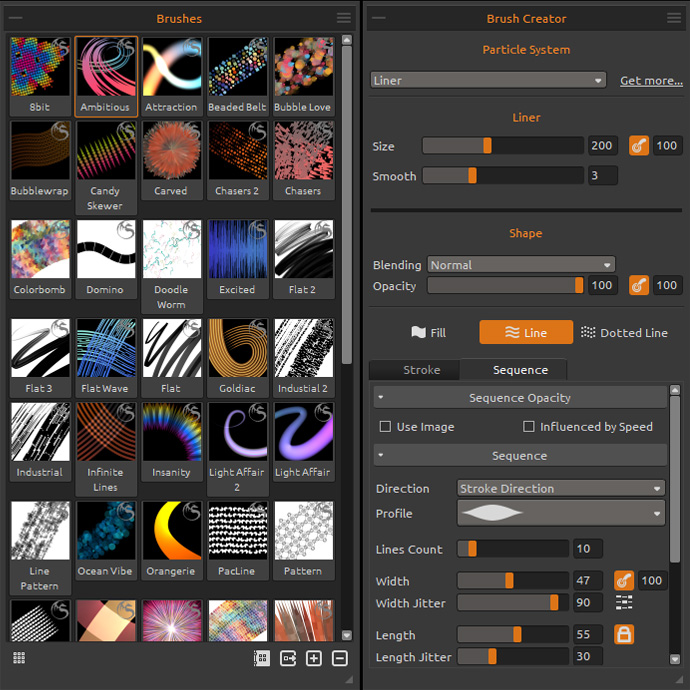Switch to the Stroke tab

[421, 370]
